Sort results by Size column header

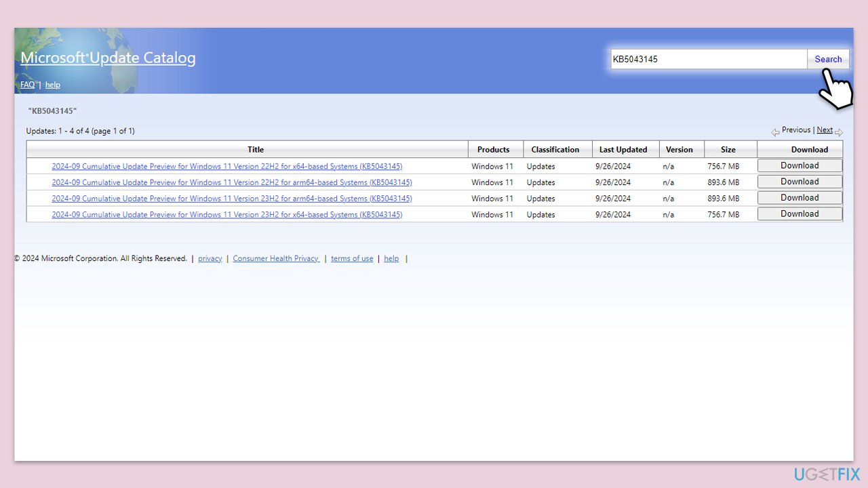coord(728,150)
